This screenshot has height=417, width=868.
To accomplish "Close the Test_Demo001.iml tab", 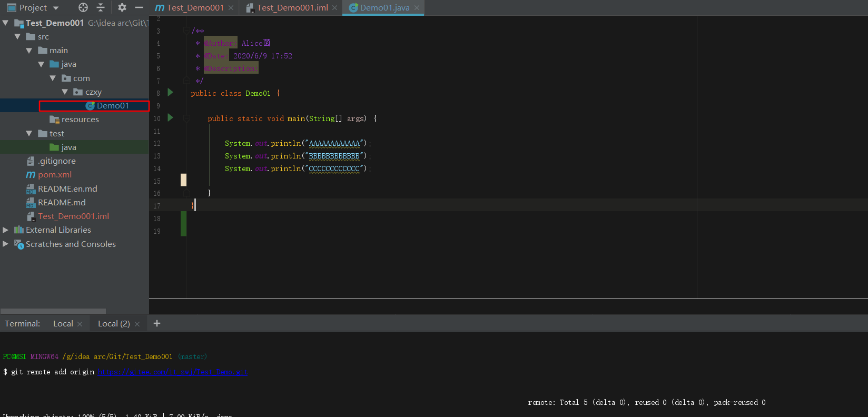I will point(334,8).
